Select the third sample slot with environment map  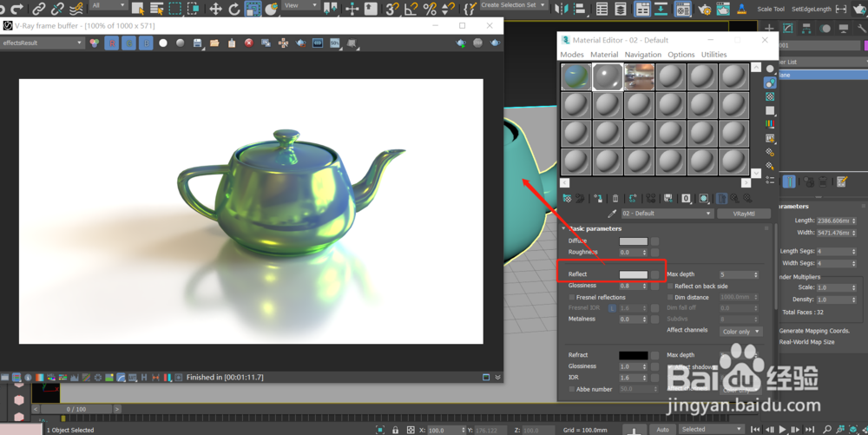[x=640, y=76]
